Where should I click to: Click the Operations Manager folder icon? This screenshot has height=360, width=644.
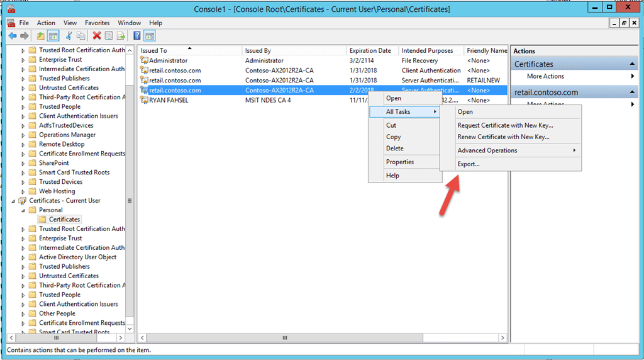33,135
